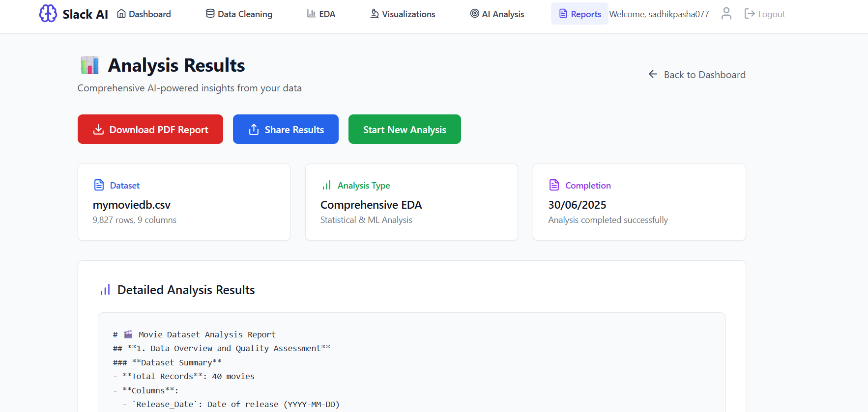The image size is (868, 412).
Task: Click the 'Total Records: 40 movies' line
Action: [x=184, y=376]
